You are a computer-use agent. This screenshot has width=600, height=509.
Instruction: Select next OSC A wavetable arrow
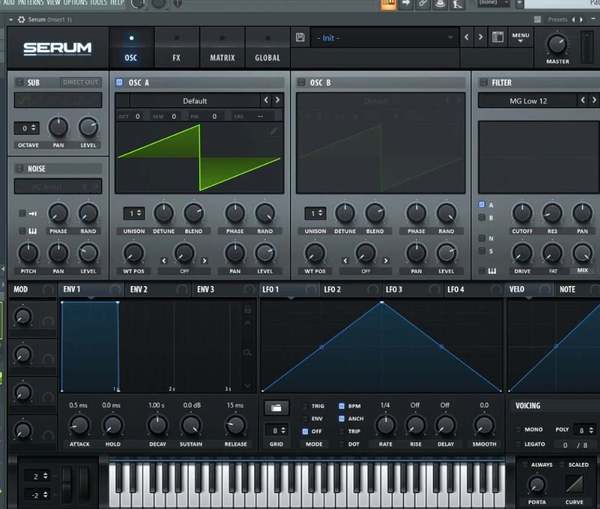(277, 101)
